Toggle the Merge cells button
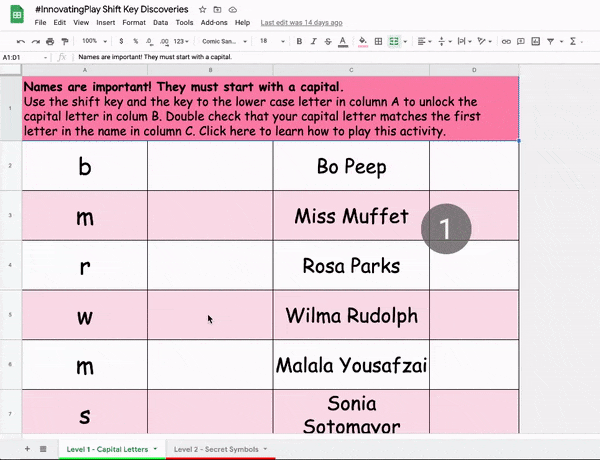Screen dimensions: 600x460 [394, 41]
